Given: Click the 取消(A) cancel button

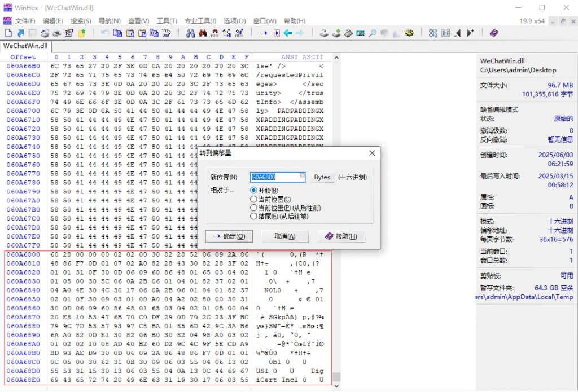Looking at the screenshot, I should coord(285,236).
